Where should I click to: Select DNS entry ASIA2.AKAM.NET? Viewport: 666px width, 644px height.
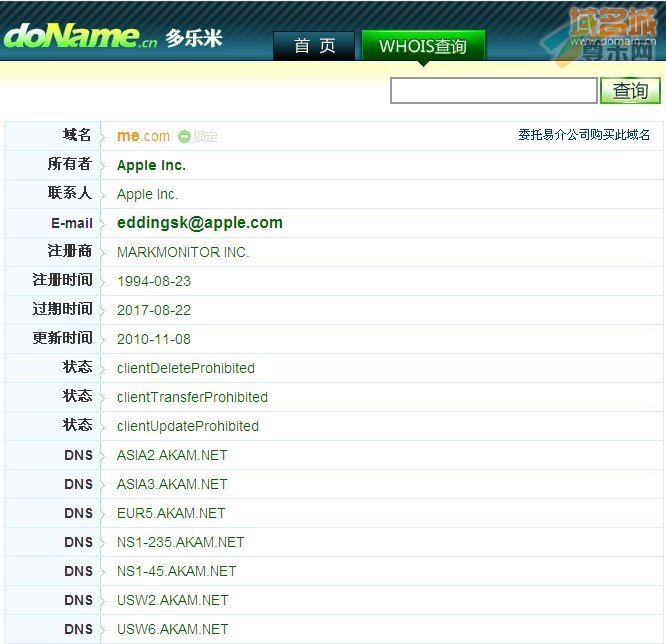tap(172, 455)
